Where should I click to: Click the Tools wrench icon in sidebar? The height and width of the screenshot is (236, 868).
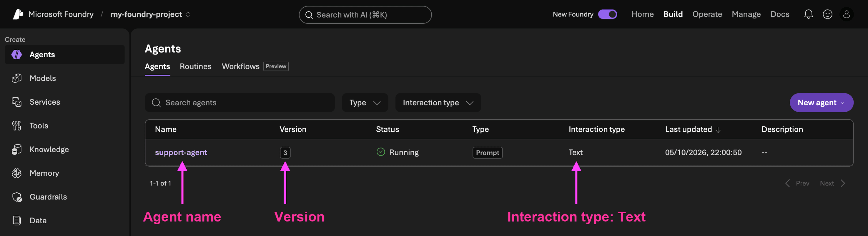pos(16,125)
